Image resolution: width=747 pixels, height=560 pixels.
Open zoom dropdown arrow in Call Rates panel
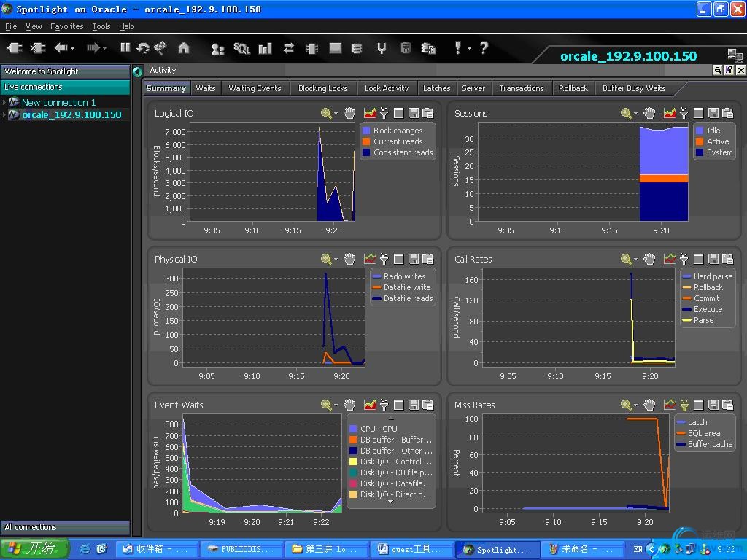coord(635,259)
